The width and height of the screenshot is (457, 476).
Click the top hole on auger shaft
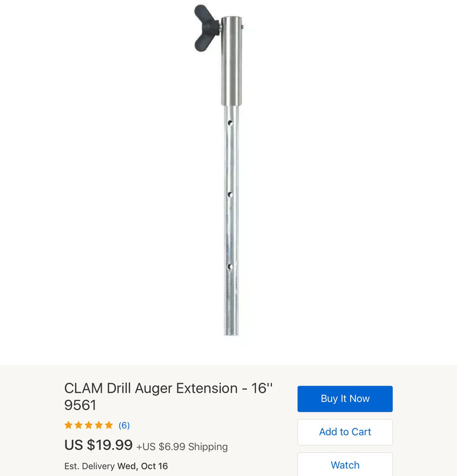(230, 123)
